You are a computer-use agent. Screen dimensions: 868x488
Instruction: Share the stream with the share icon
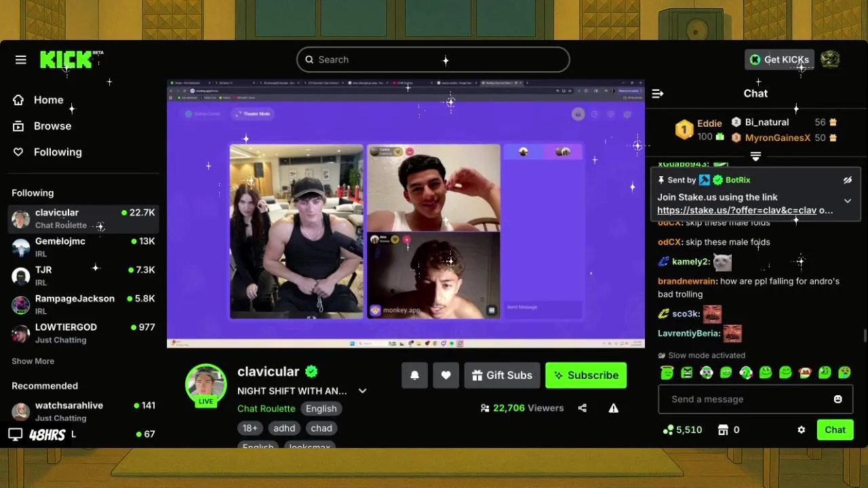[583, 408]
